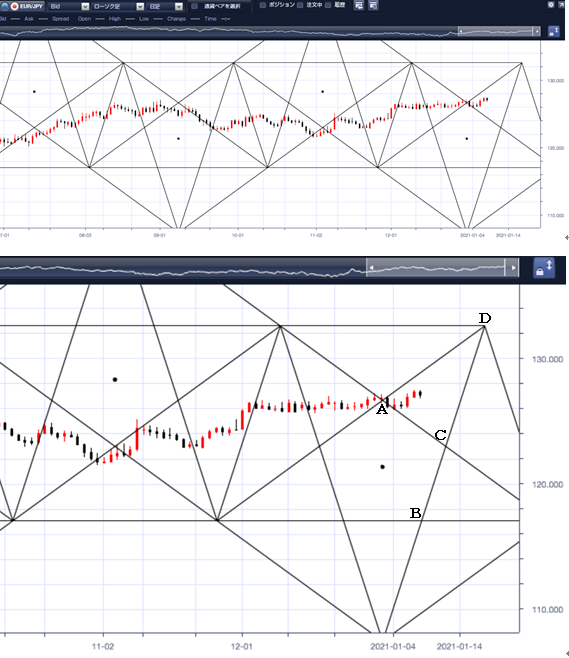Click the upper navigator right arrow handle
This screenshot has height=658, width=569.
pyautogui.click(x=537, y=31)
